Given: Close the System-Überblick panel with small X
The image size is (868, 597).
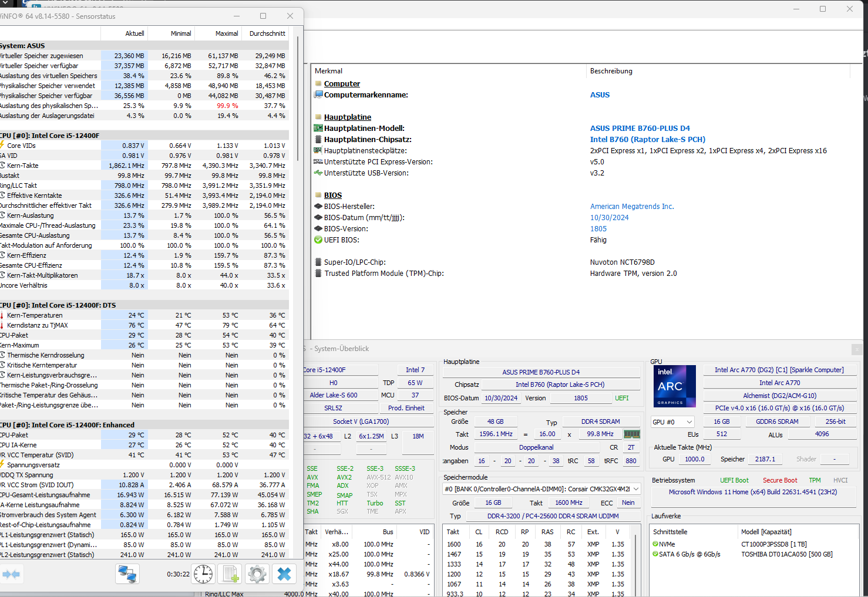Looking at the screenshot, I should [857, 349].
